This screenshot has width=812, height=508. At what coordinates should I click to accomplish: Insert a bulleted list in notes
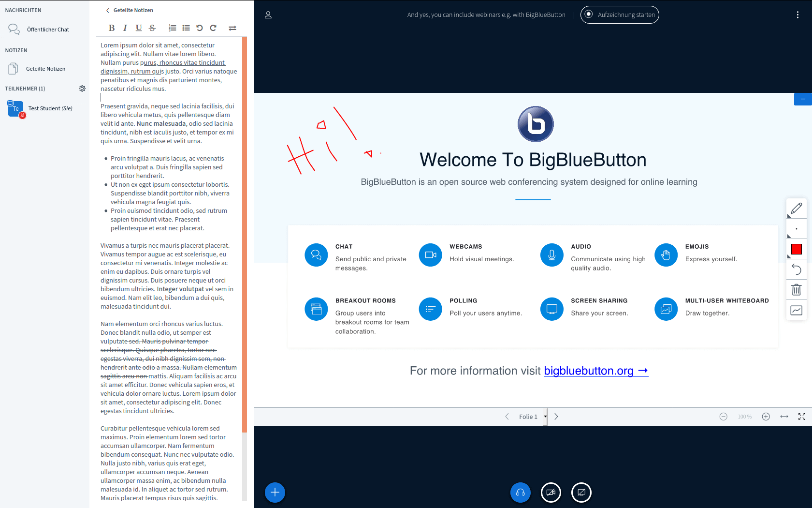tap(186, 28)
